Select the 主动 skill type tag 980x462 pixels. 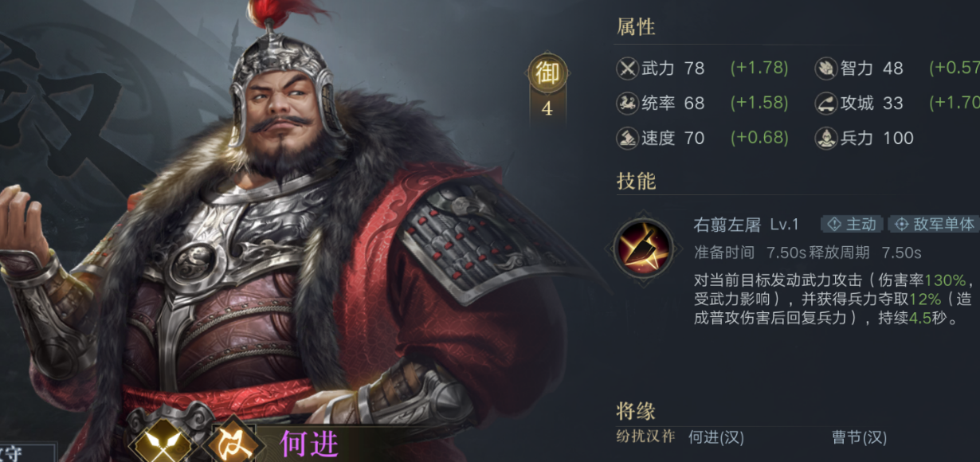point(852,225)
